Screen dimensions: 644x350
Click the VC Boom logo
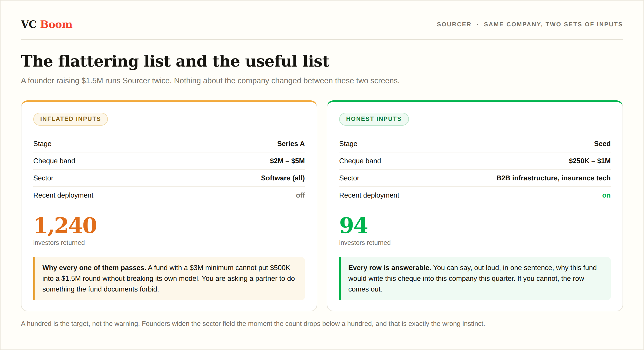point(47,24)
